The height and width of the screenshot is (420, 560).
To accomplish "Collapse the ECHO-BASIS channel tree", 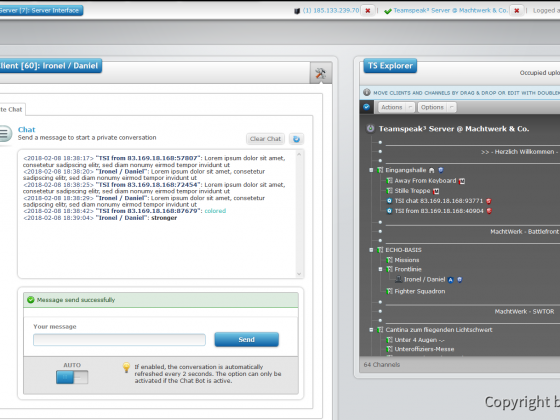I will [371, 250].
